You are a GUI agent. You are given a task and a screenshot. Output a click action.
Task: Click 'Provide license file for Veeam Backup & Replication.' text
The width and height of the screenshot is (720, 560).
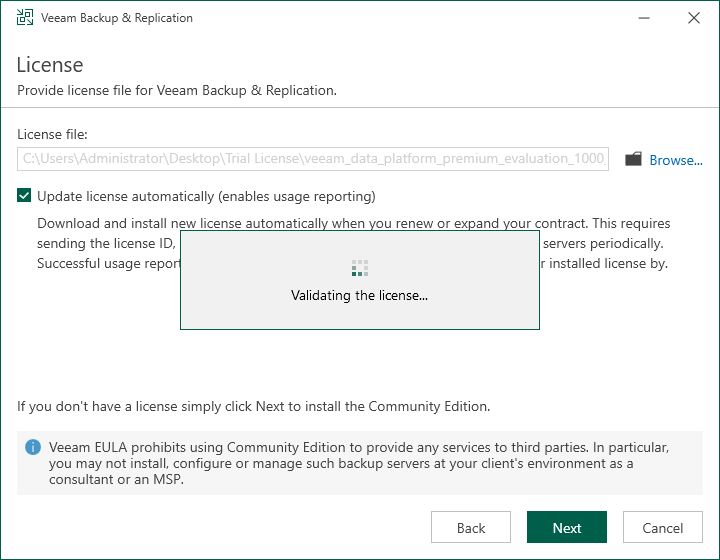(x=177, y=90)
